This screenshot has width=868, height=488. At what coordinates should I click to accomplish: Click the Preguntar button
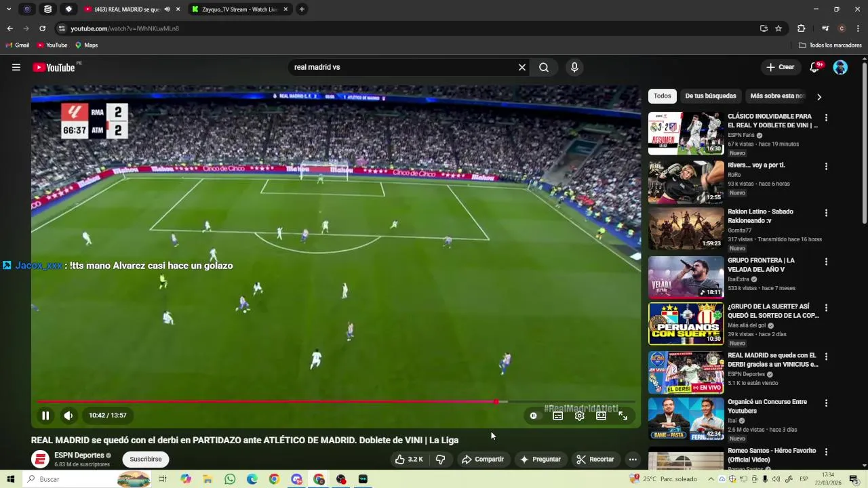(540, 460)
